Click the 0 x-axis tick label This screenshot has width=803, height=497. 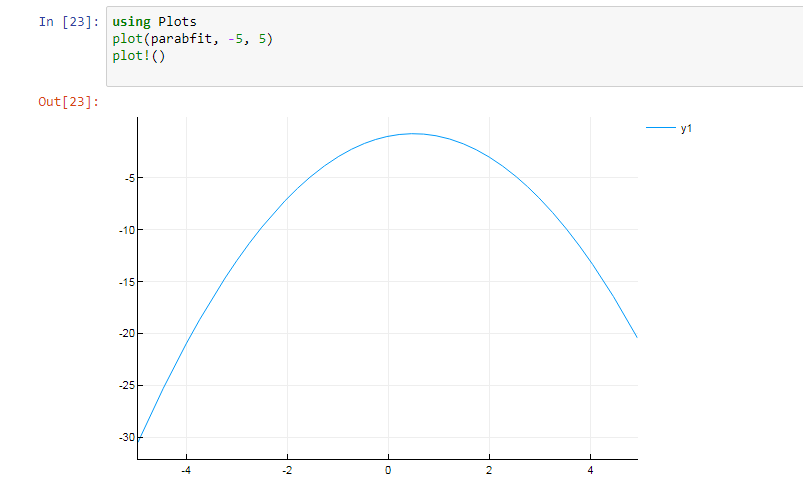tap(388, 470)
